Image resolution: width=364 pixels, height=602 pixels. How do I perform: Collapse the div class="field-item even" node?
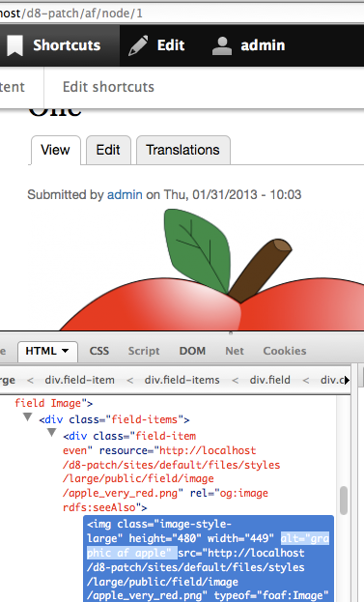52,433
